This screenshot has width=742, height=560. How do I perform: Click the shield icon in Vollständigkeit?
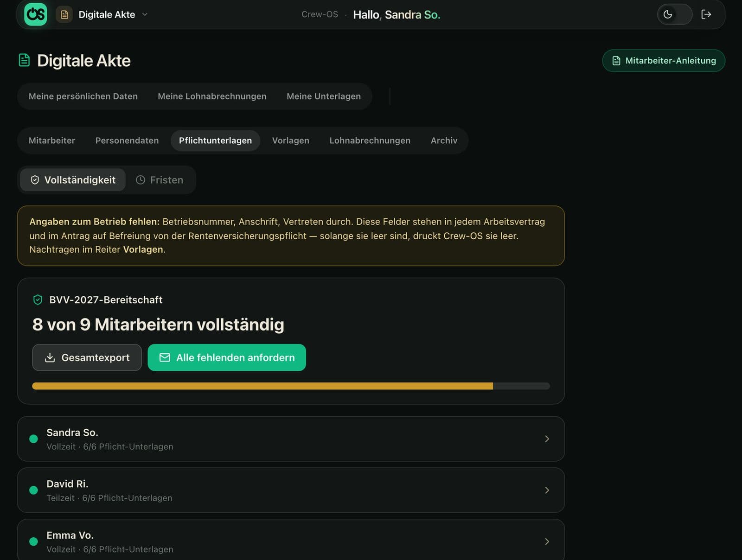click(35, 180)
